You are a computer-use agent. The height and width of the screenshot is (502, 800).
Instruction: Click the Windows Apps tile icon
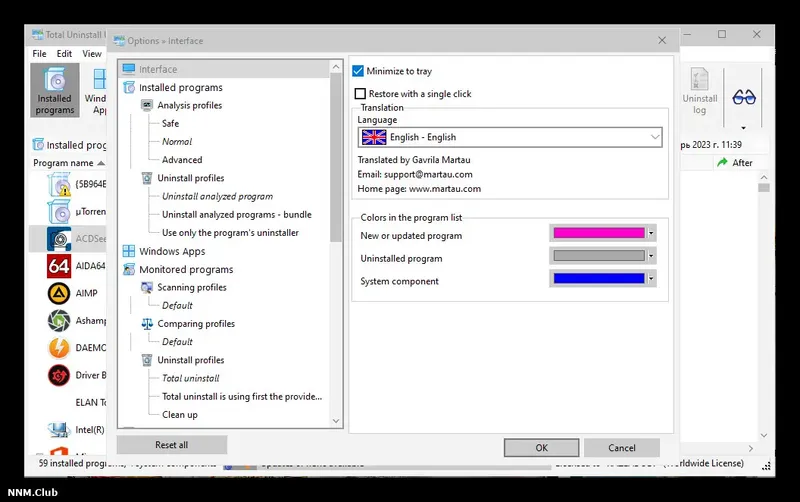pyautogui.click(x=129, y=251)
